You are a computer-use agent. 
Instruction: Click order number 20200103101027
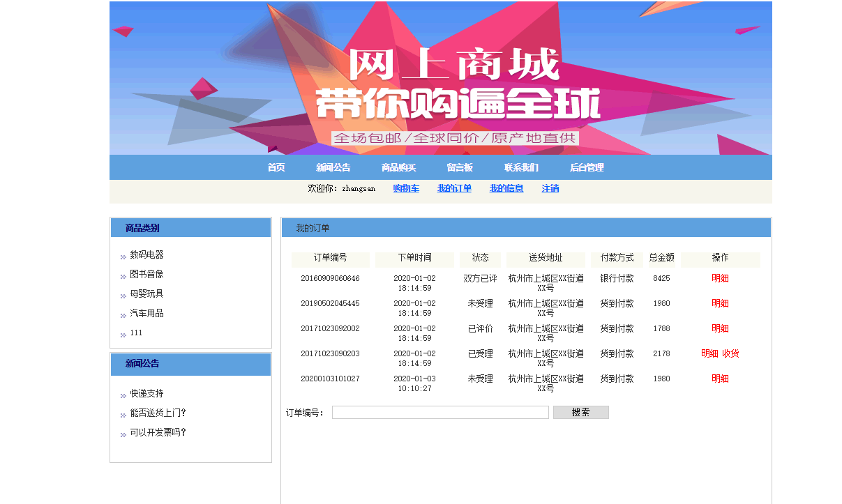click(x=330, y=379)
